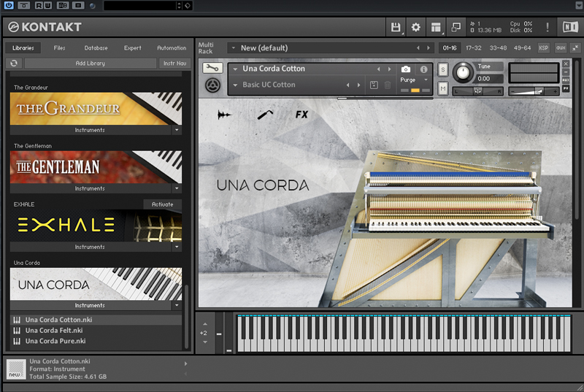Toggle the KSP script editor button
This screenshot has width=584, height=392.
tap(543, 47)
